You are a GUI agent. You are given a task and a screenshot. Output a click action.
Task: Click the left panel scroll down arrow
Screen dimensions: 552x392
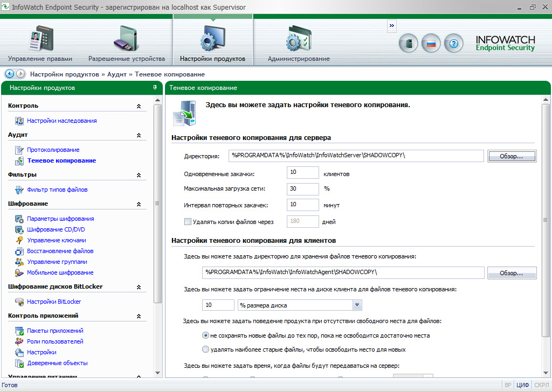[157, 373]
